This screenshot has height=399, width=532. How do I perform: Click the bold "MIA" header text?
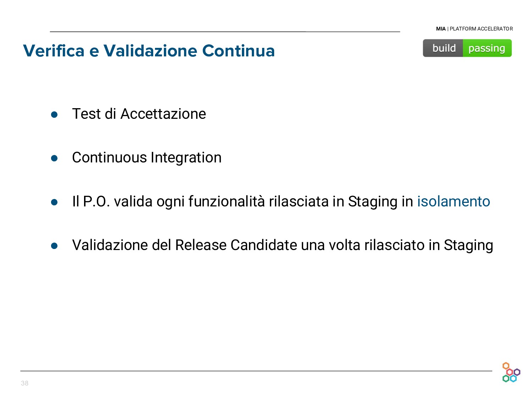pos(441,29)
